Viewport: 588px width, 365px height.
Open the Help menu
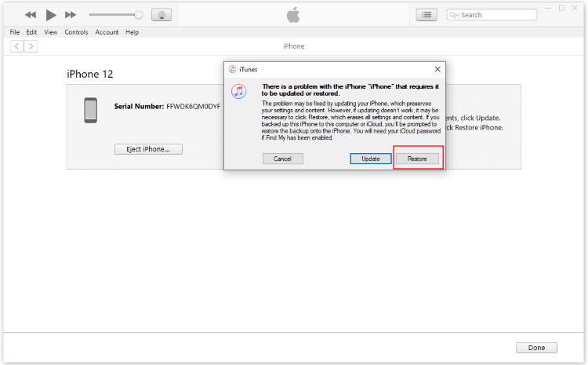click(132, 32)
